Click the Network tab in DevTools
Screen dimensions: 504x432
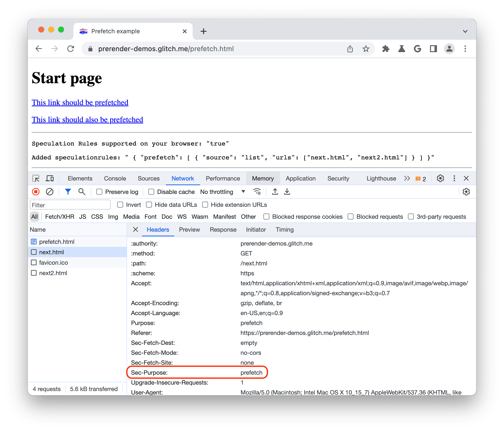(x=182, y=179)
